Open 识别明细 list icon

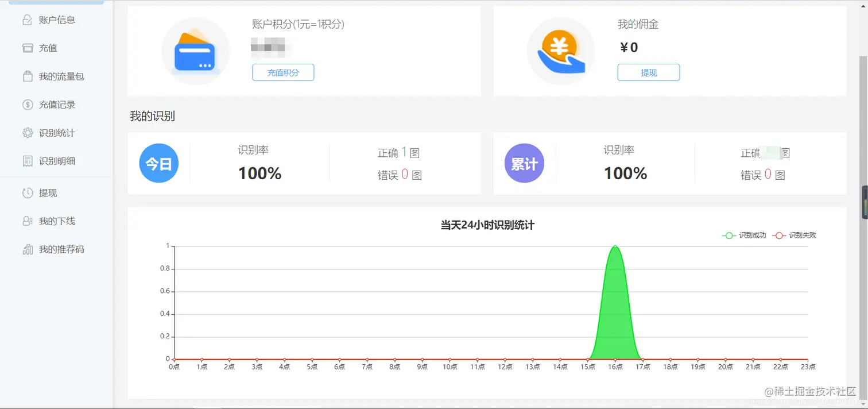[27, 161]
